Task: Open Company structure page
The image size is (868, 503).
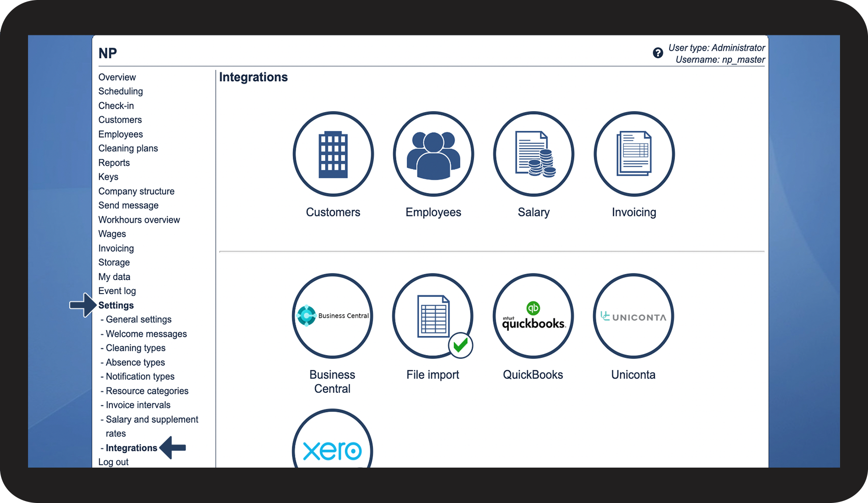Action: pos(136,191)
